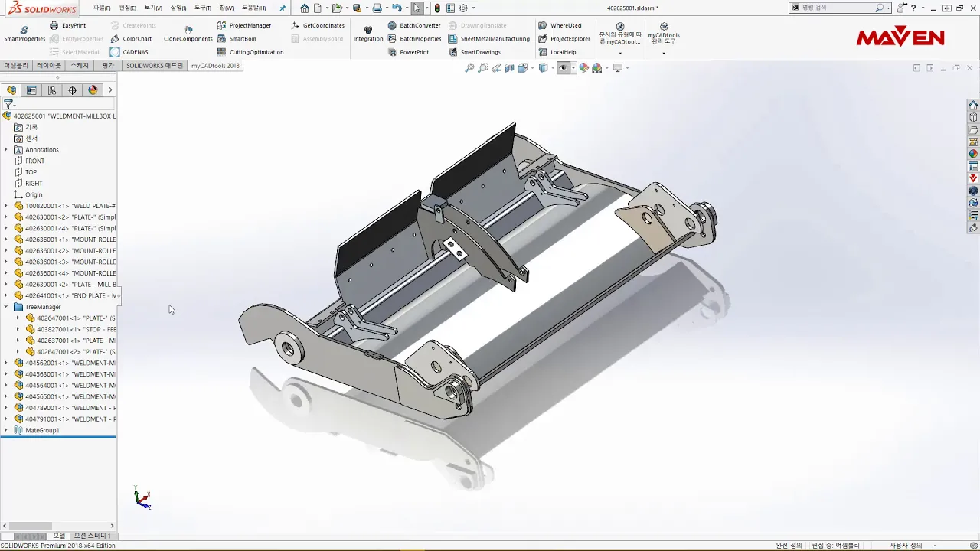Switch to the 스케치 ribbon tab
This screenshot has width=980, height=551.
point(80,66)
